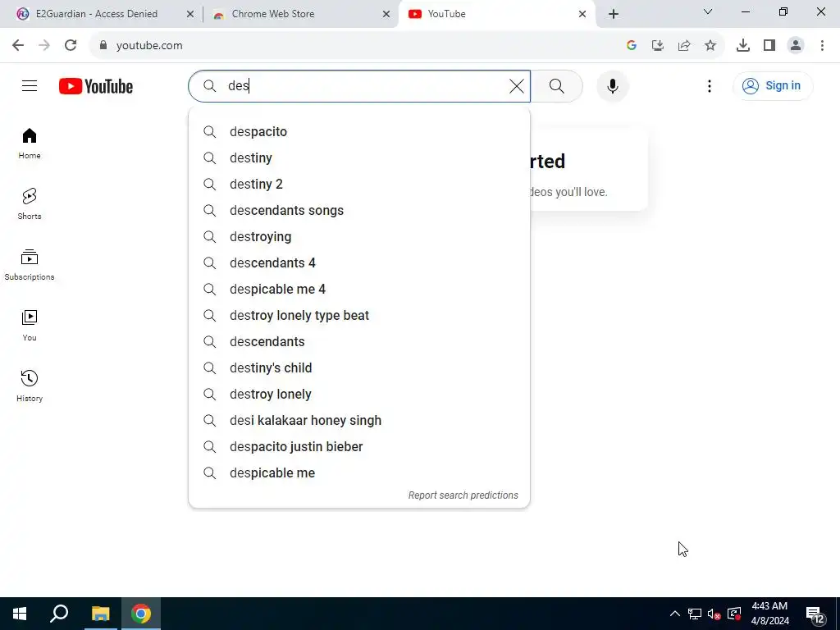Close the Chrome Web Store tab
The height and width of the screenshot is (630, 840).
point(386,15)
